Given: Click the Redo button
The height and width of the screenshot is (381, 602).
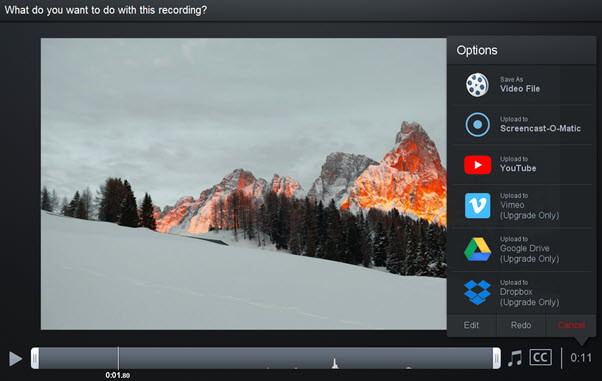Looking at the screenshot, I should coord(521,325).
